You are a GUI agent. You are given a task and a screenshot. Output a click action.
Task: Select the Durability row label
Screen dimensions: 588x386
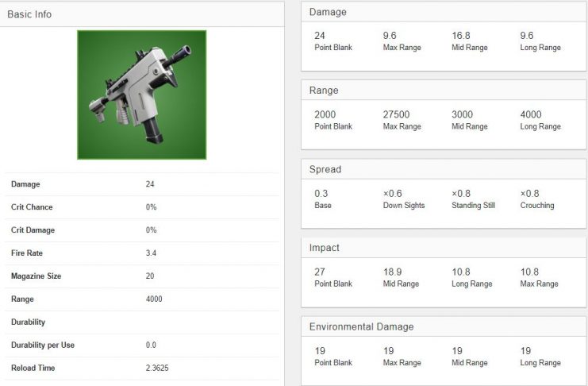[28, 322]
